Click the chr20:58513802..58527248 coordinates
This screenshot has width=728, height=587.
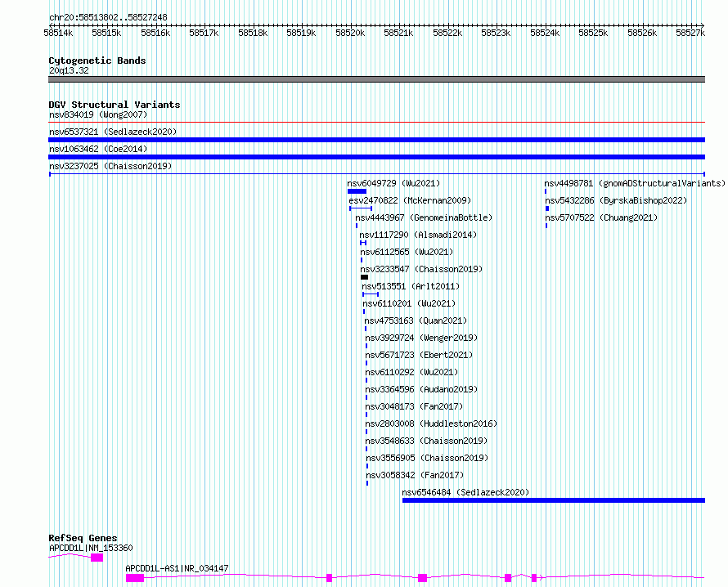pyautogui.click(x=108, y=17)
